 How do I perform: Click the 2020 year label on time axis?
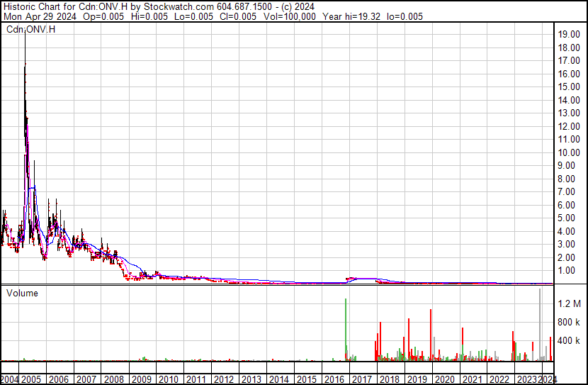pos(443,379)
